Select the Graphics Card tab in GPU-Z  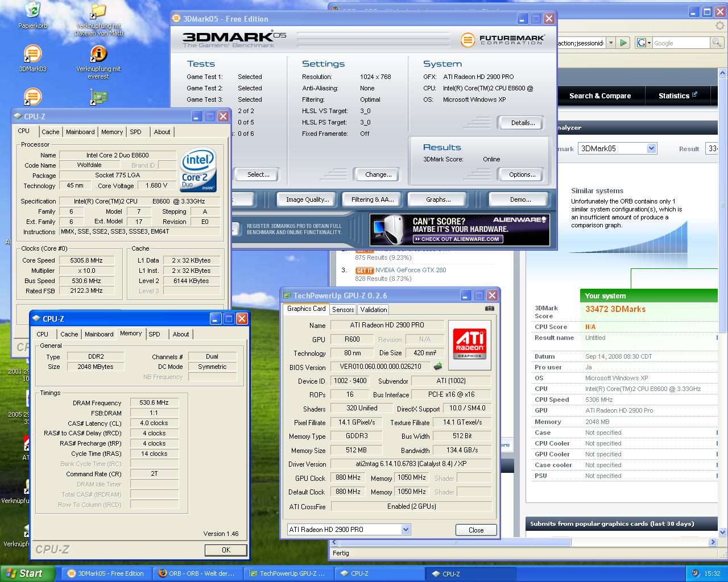click(x=306, y=309)
